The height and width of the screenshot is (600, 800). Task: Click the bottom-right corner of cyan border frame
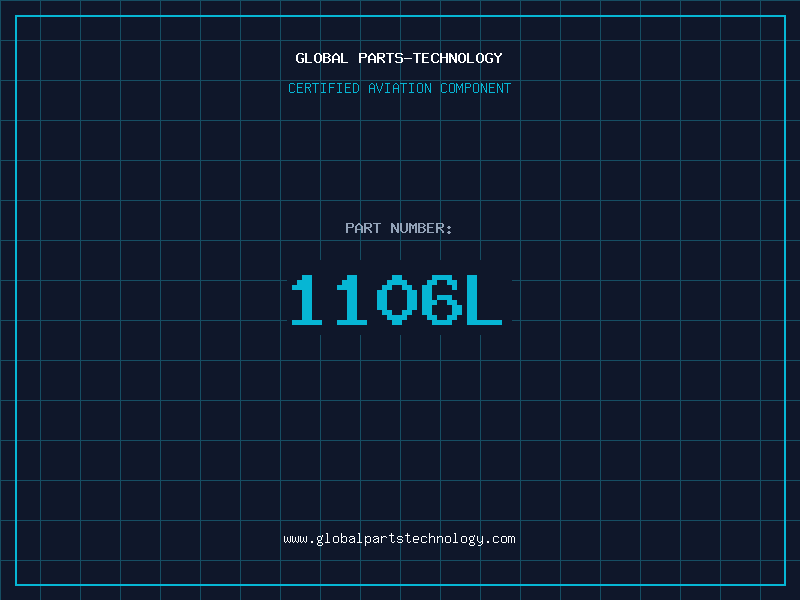(784, 584)
